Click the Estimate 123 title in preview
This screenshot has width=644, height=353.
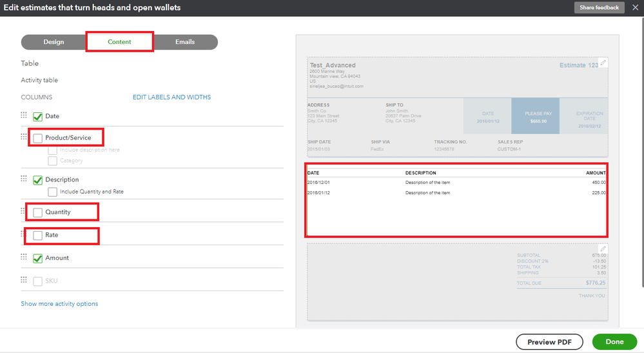[x=579, y=65]
